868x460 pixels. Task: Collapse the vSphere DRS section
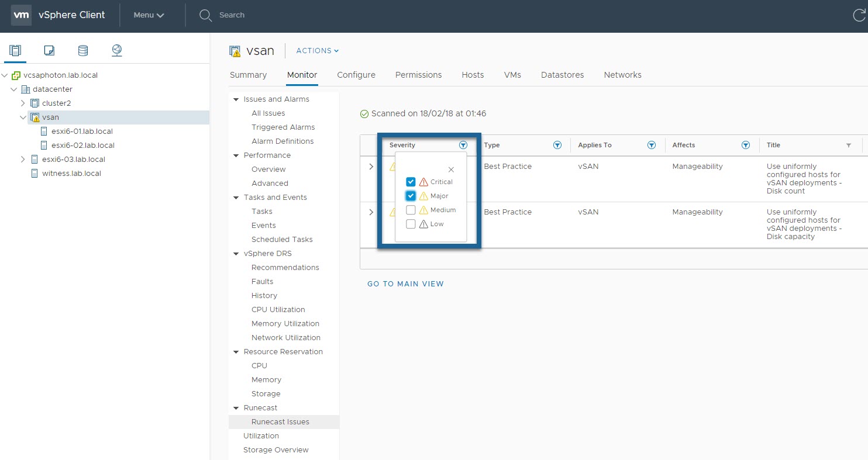pyautogui.click(x=236, y=254)
